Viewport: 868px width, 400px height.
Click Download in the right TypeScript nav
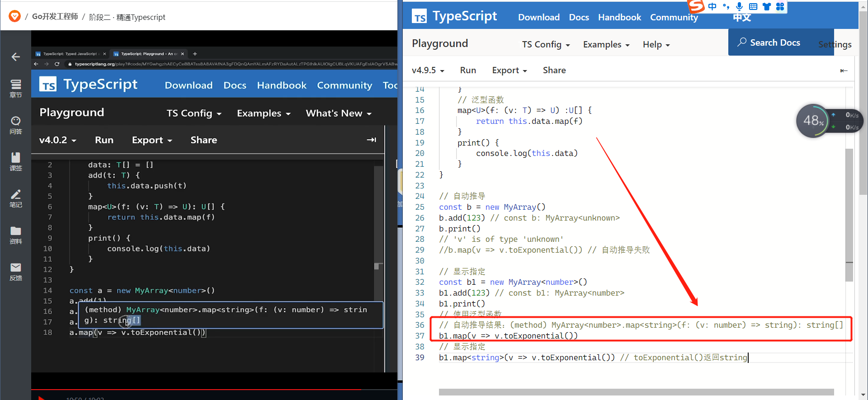point(539,17)
